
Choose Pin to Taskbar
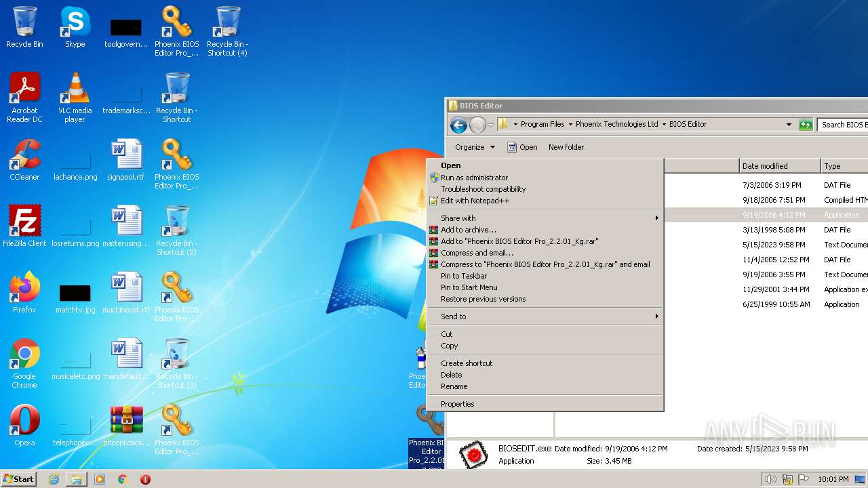pos(545,276)
